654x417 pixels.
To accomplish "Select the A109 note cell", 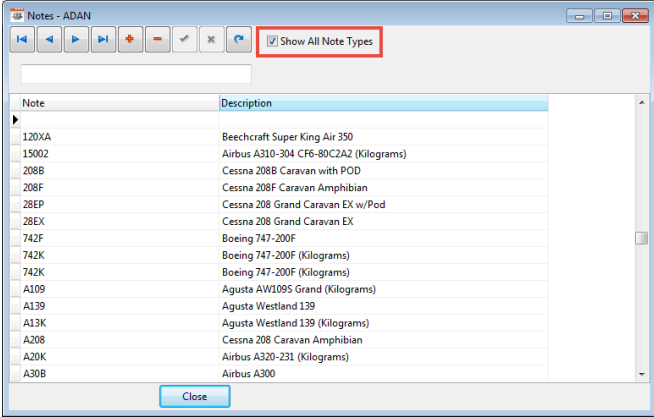I will 120,289.
